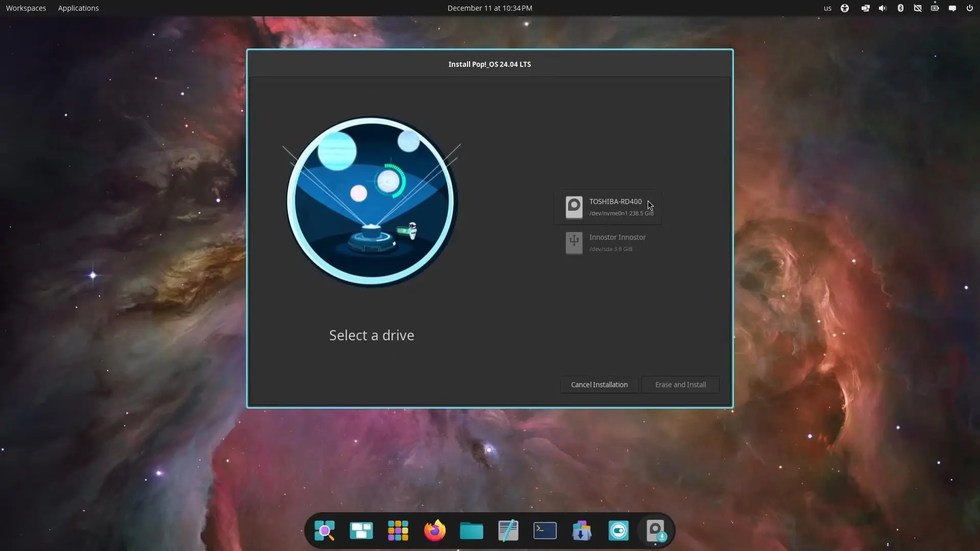Click the drive selection illustration
980x551 pixels.
pyautogui.click(x=372, y=201)
